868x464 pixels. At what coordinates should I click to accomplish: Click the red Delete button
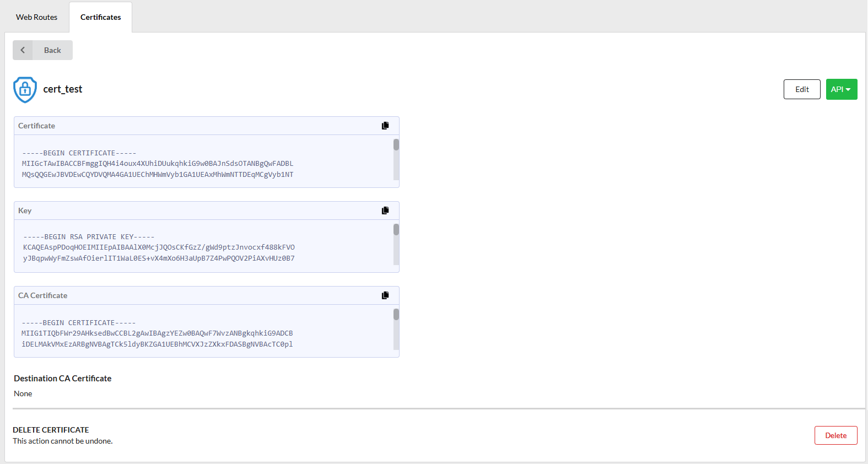[x=835, y=435]
